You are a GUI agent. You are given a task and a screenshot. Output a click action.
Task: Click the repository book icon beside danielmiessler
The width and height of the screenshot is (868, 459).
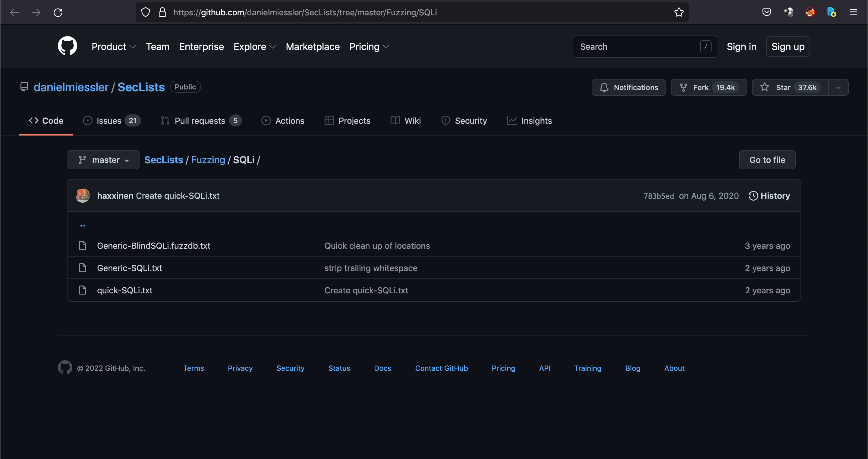point(24,87)
